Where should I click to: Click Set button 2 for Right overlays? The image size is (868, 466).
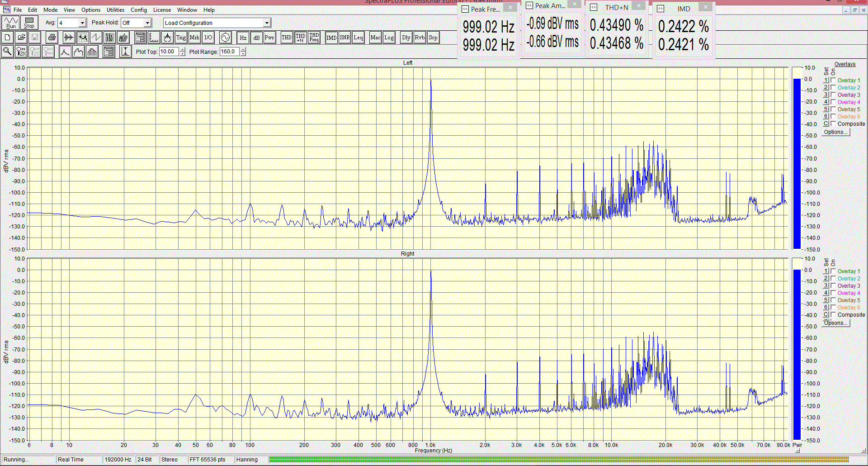pos(826,278)
